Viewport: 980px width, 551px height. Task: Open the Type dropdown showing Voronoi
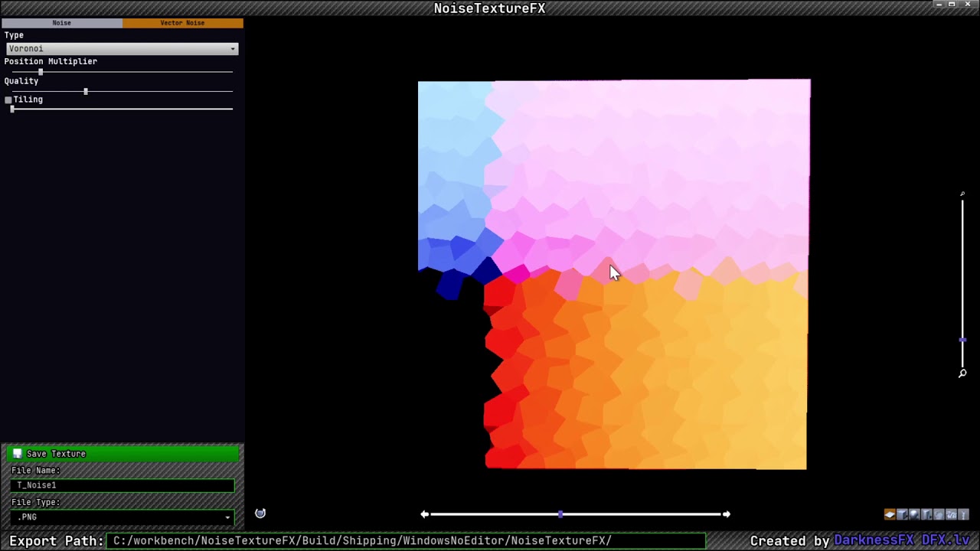[x=122, y=49]
